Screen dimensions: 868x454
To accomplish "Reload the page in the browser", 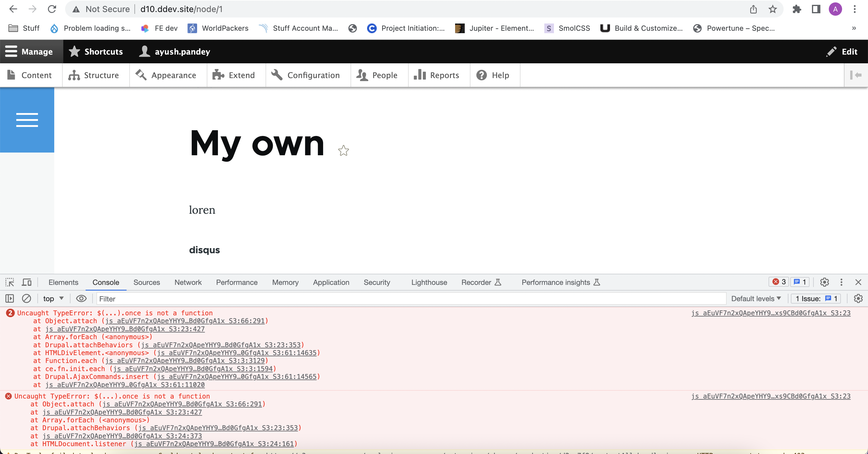I will tap(52, 9).
